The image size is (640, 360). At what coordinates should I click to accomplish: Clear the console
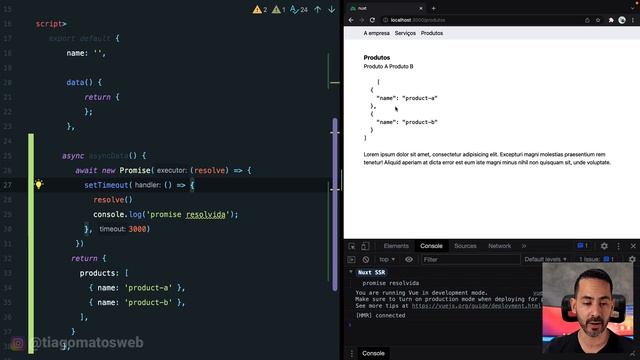(x=366, y=260)
